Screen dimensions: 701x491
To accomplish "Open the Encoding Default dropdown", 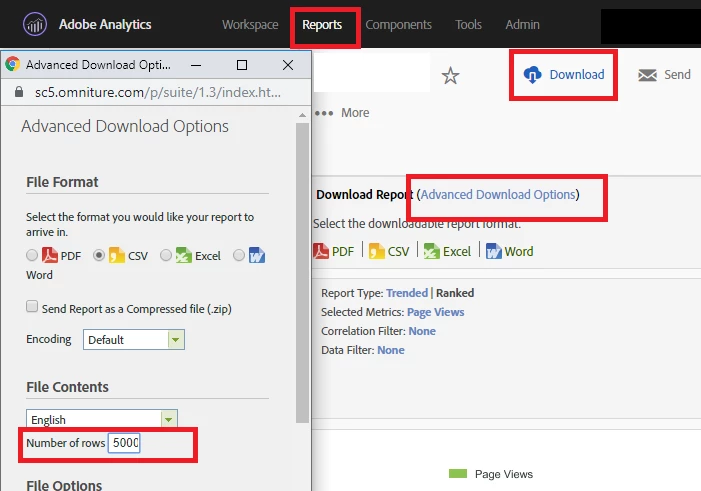I will pos(134,340).
